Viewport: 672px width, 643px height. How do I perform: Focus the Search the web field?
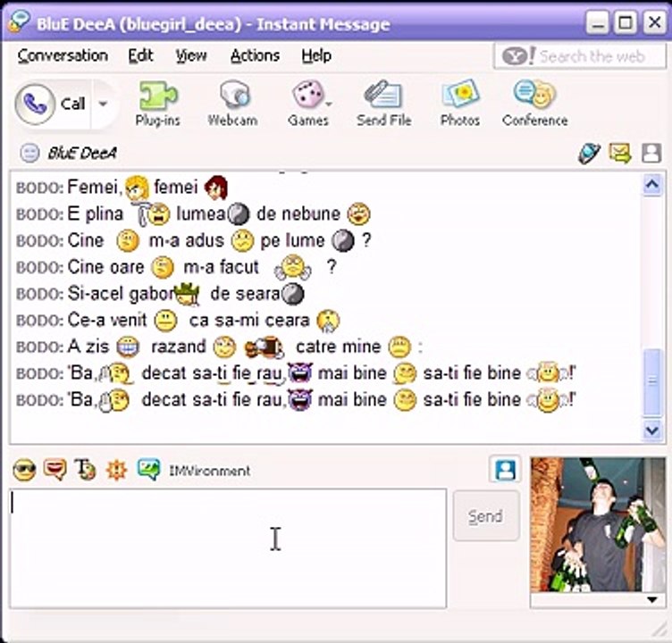[x=580, y=56]
